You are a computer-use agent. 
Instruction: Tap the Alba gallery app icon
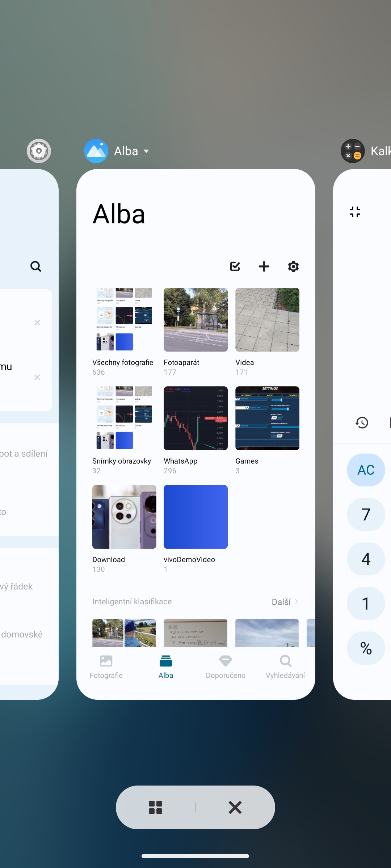coord(96,151)
